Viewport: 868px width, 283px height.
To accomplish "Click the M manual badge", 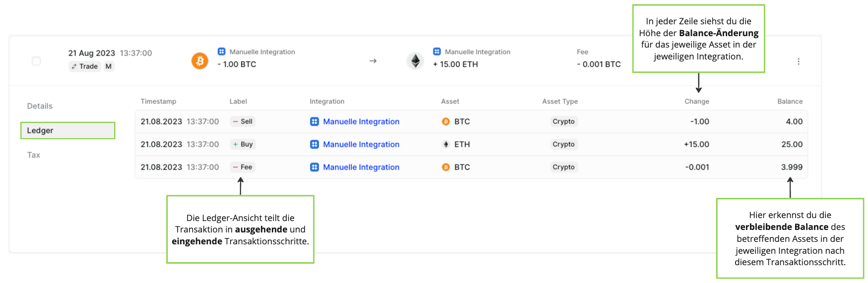I will 109,66.
